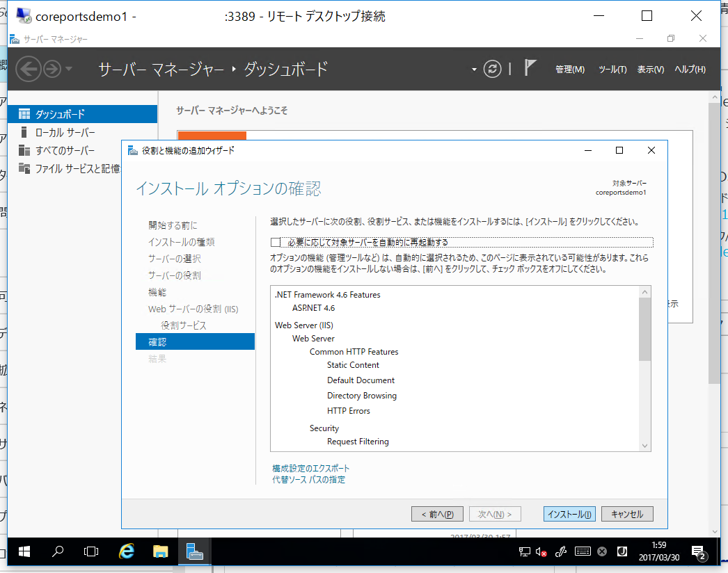The width and height of the screenshot is (728, 573).
Task: Click the features list scrollbar thumb
Action: pyautogui.click(x=644, y=330)
